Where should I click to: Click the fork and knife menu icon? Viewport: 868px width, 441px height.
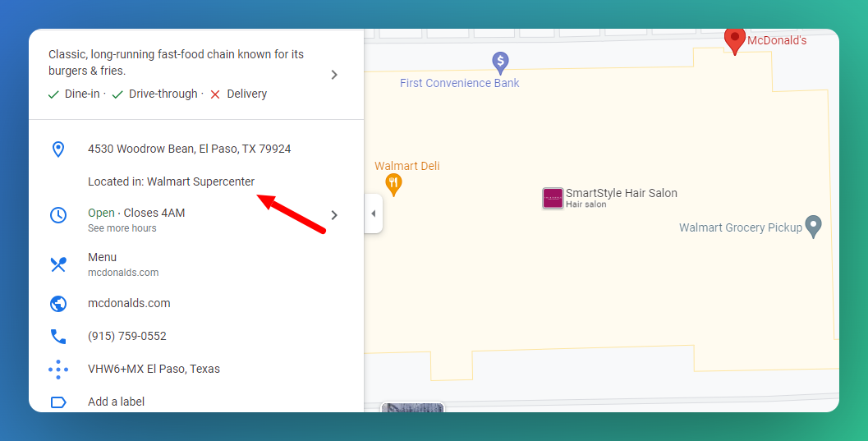point(58,264)
